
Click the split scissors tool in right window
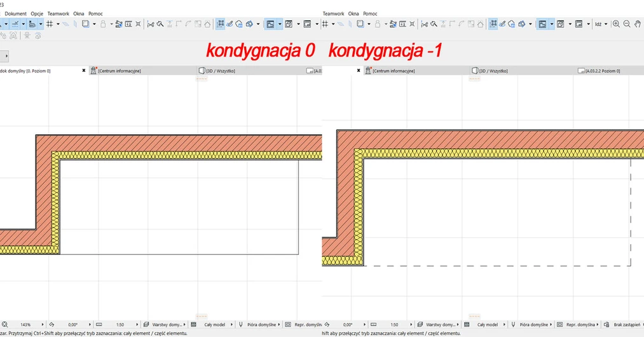[x=424, y=24]
